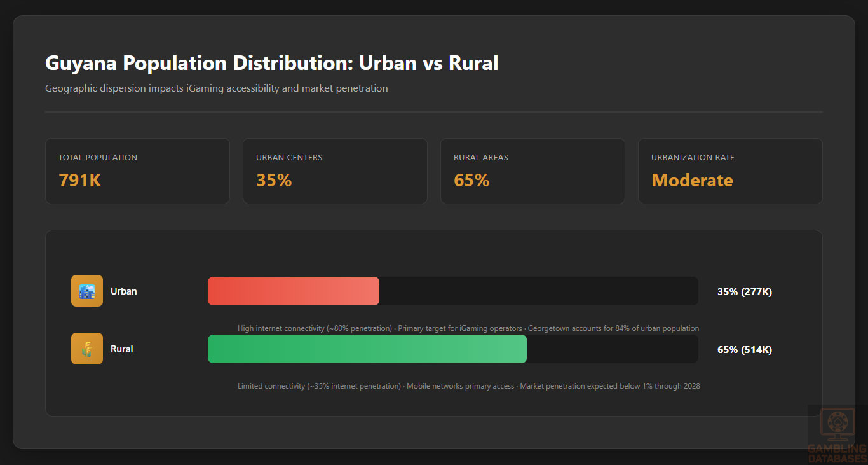This screenshot has height=465, width=868.
Task: Select the Urbanization Rate card
Action: click(730, 171)
